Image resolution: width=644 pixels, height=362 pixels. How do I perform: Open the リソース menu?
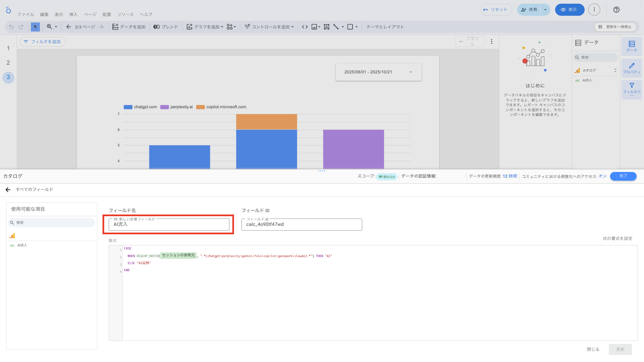coord(125,14)
